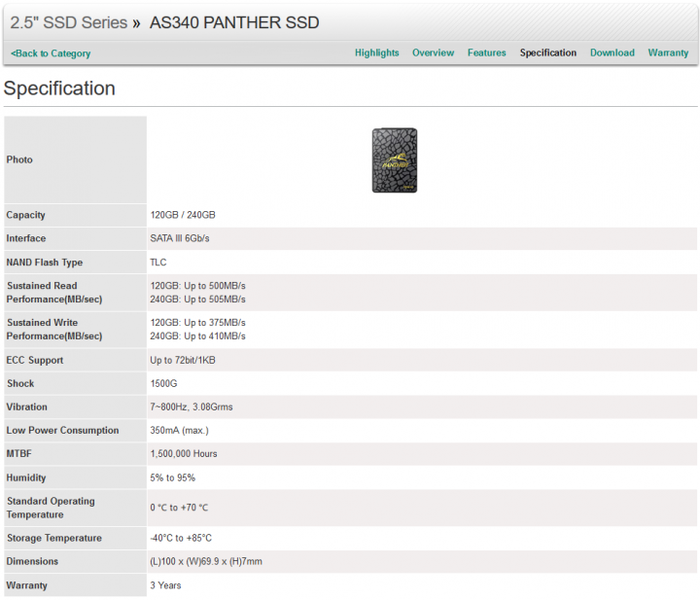Screen dimensions: 700x600
Task: Click the 3 Years warranty value
Action: click(x=165, y=585)
